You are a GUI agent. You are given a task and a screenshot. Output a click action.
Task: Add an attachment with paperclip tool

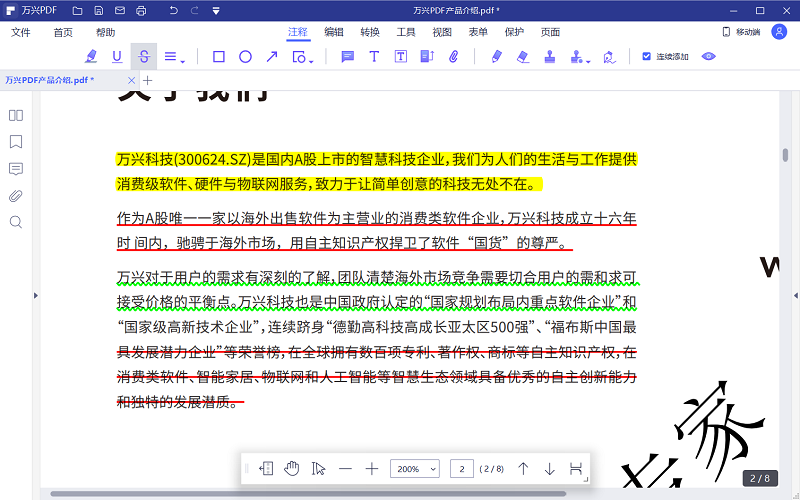454,57
